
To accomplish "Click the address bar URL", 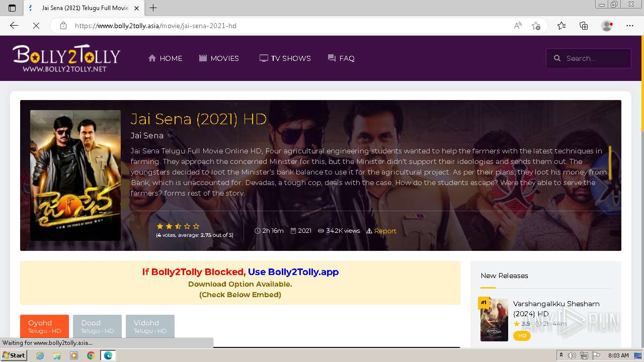I will click(155, 26).
